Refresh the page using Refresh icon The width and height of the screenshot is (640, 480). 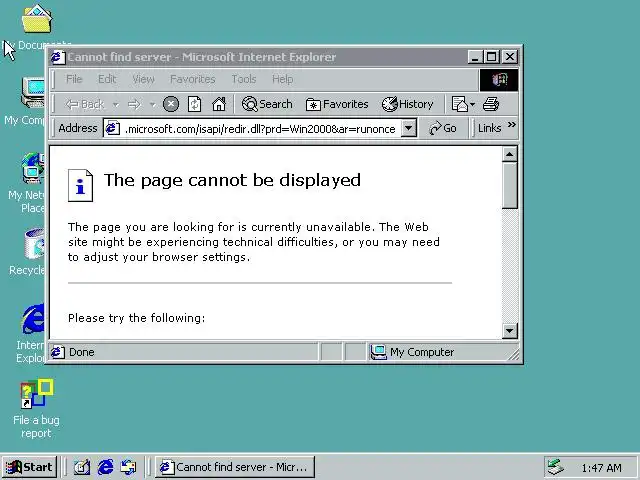[x=195, y=104]
